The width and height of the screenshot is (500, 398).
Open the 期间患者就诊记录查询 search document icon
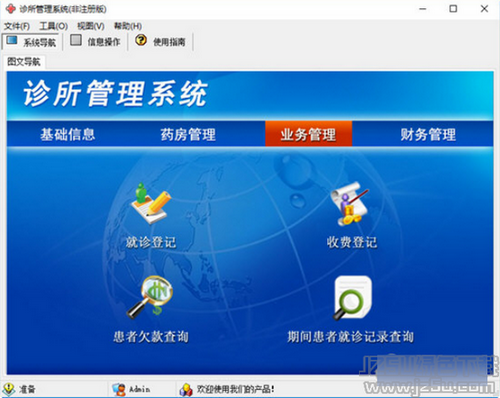pos(352,298)
